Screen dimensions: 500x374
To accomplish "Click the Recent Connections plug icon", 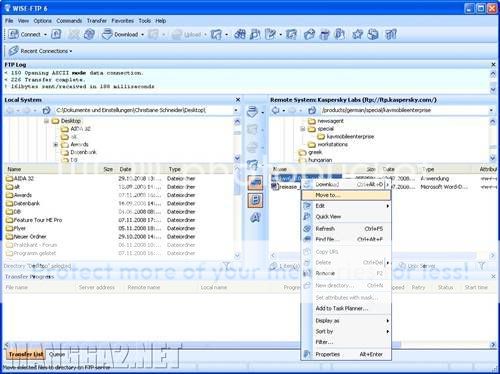I will coord(13,51).
